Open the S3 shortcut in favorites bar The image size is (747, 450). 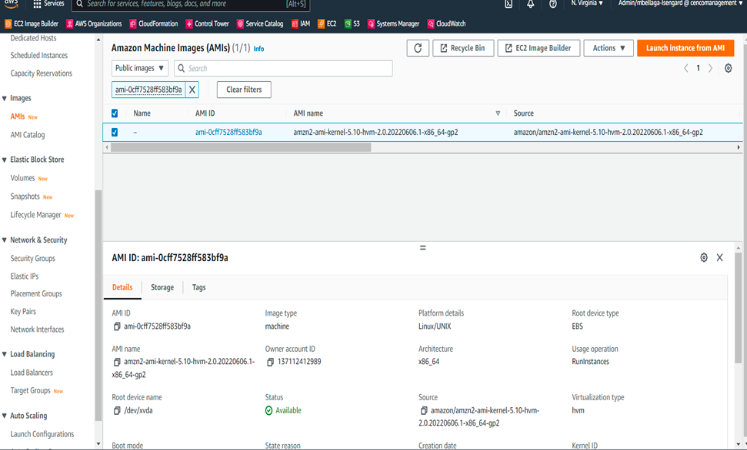click(353, 23)
